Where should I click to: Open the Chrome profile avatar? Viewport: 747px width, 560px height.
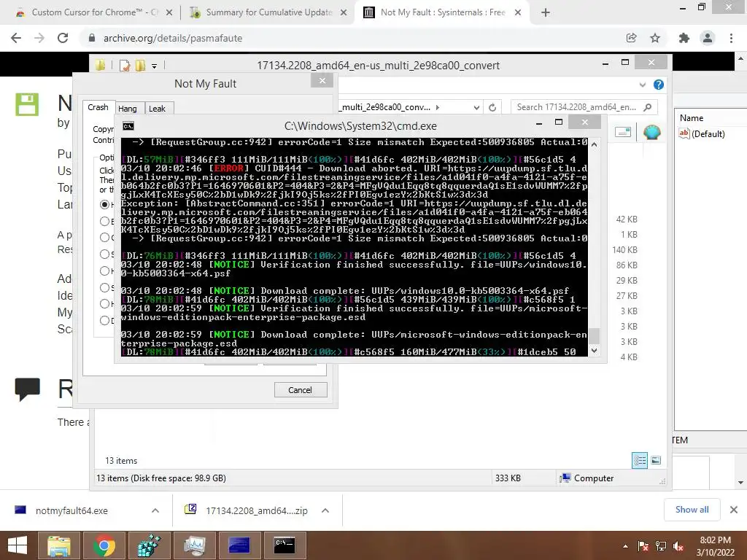708,38
